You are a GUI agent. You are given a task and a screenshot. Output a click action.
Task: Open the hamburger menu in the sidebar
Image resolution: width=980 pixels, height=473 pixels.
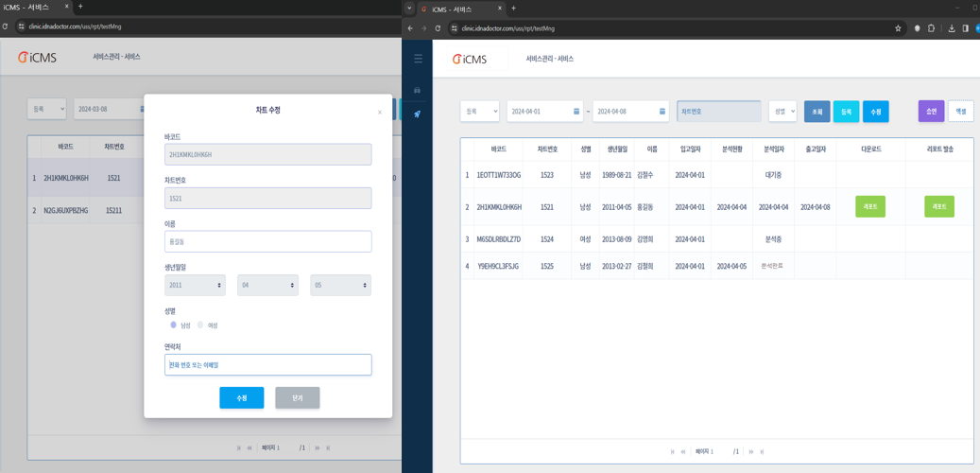point(418,59)
